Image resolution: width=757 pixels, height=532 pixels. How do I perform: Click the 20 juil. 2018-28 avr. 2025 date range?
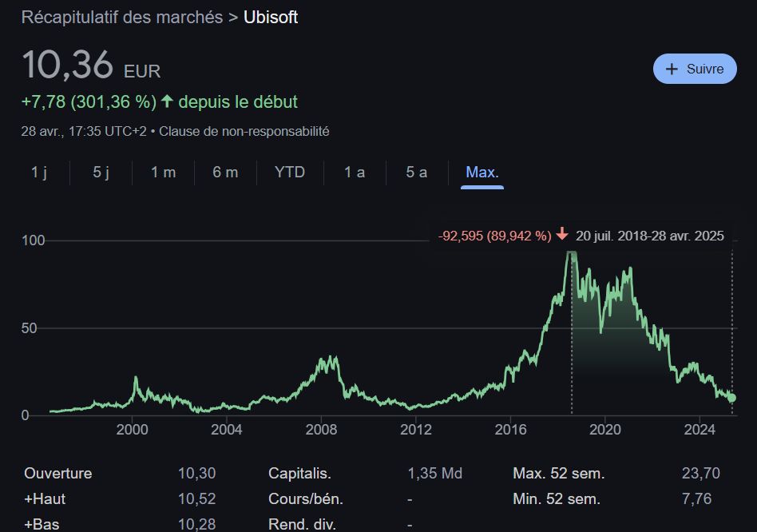[x=650, y=236]
